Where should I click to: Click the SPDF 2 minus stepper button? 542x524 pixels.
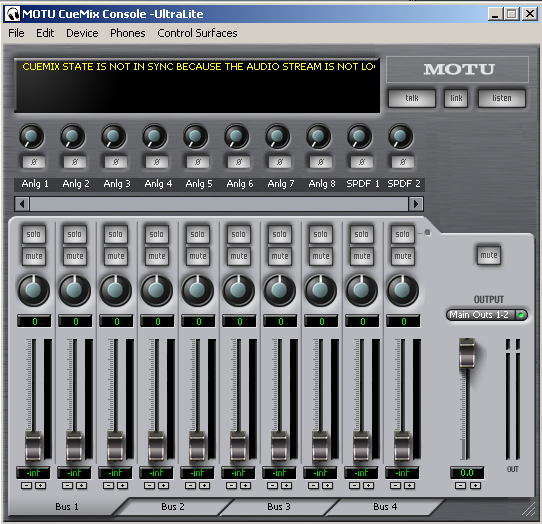(395, 486)
